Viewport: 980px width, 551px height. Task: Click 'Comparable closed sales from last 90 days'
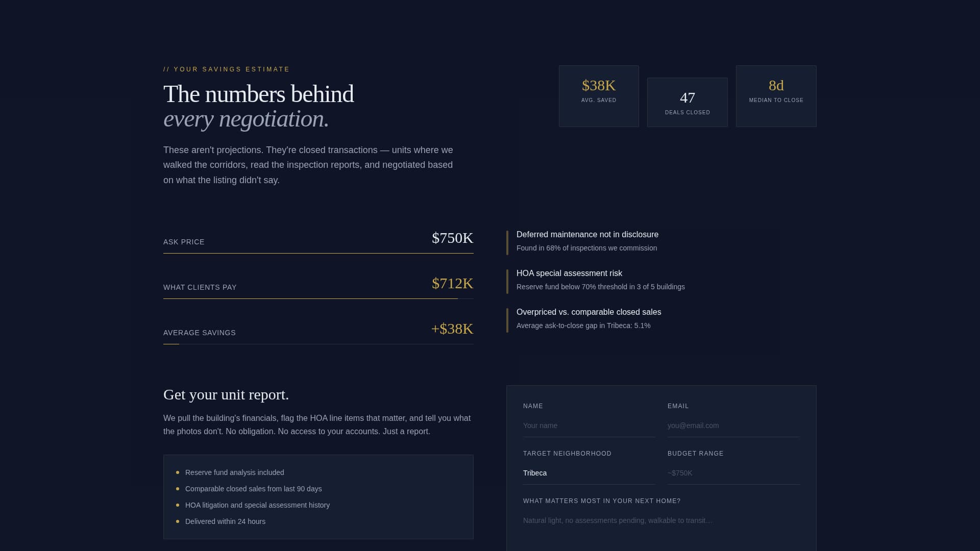click(x=253, y=489)
